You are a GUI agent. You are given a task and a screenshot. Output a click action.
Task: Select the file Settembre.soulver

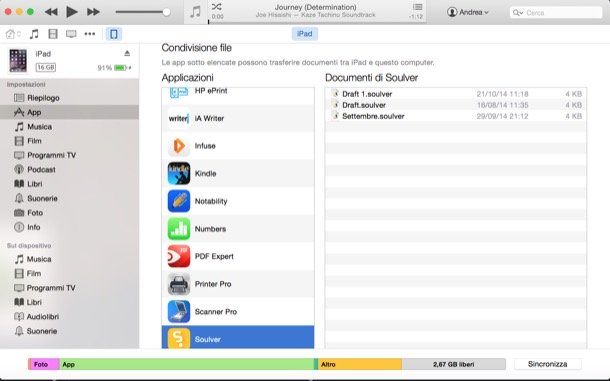[456, 116]
